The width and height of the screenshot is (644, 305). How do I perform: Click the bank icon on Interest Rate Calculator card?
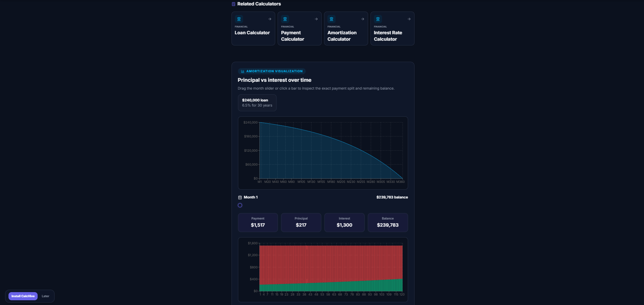coord(378,19)
